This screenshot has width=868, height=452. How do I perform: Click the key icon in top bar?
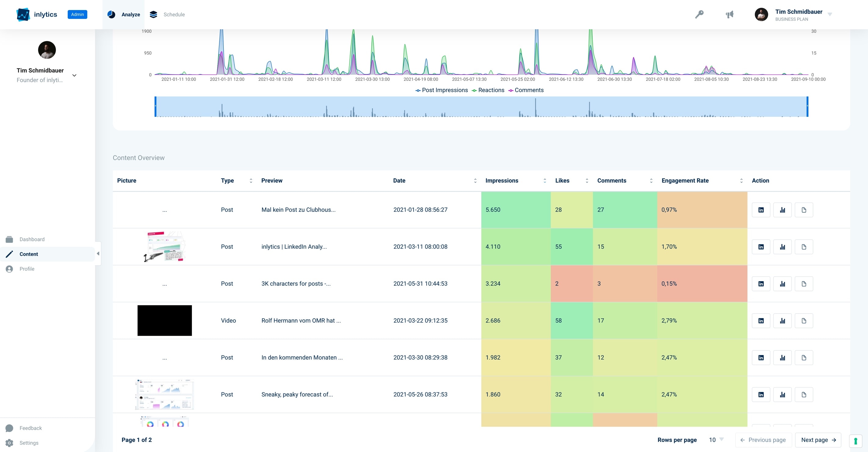click(x=699, y=14)
